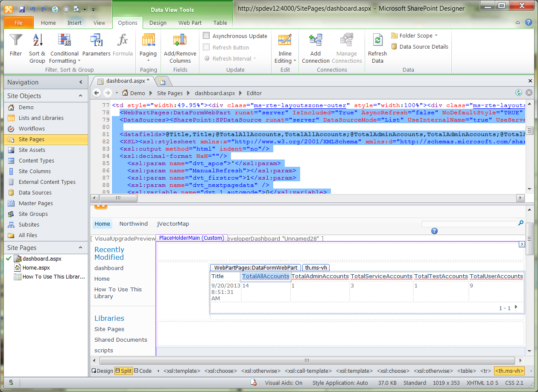Image resolution: width=538 pixels, height=392 pixels.
Task: Click the xsl:call-template tag in the tag selector bar
Action: 307,371
